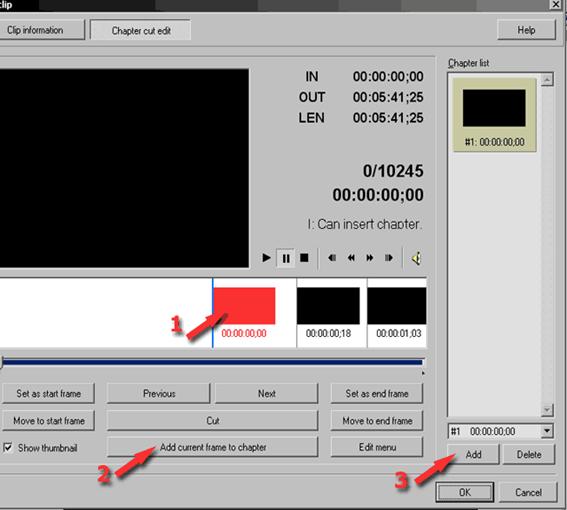
Task: Stop the video preview
Action: pos(304,258)
